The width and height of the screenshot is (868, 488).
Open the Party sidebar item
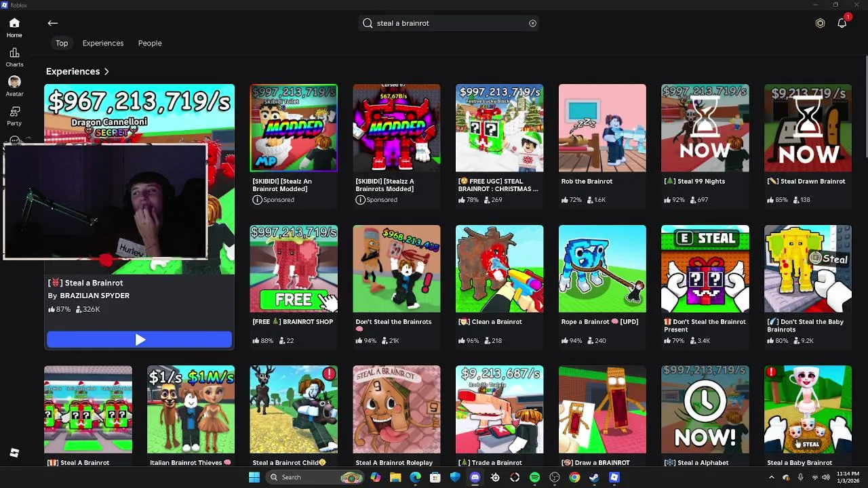click(x=14, y=115)
